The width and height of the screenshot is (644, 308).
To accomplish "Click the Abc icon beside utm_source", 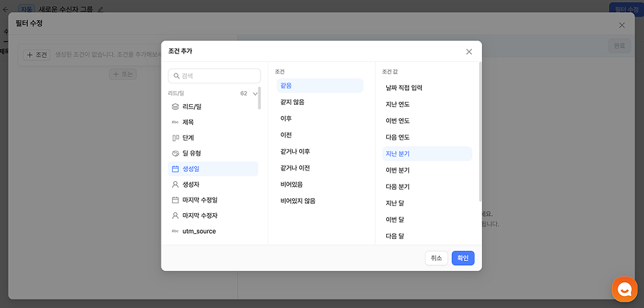I will pos(176,231).
